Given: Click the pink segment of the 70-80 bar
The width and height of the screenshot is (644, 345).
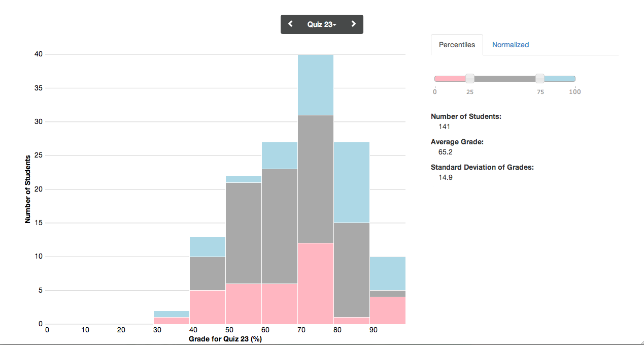Looking at the screenshot, I should point(316,284).
